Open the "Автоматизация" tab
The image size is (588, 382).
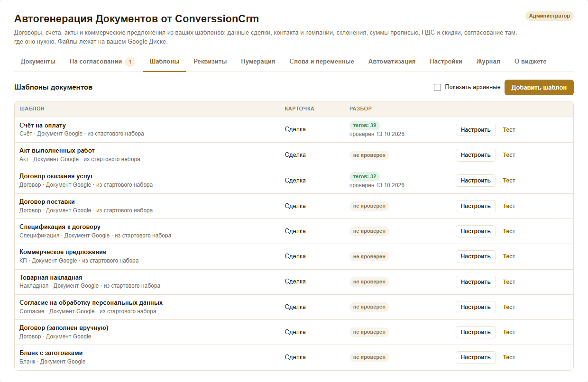point(392,62)
